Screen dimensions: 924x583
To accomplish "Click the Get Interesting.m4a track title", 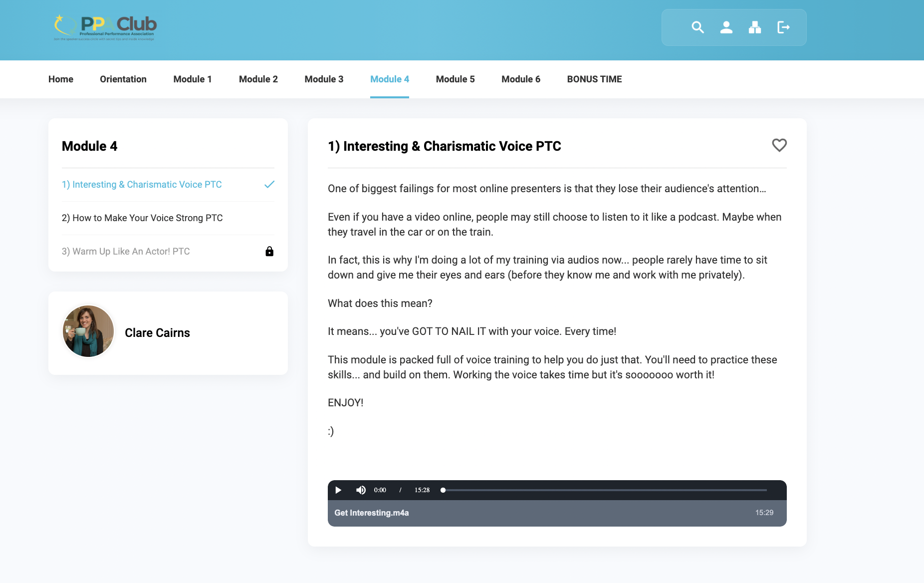I will pos(372,513).
